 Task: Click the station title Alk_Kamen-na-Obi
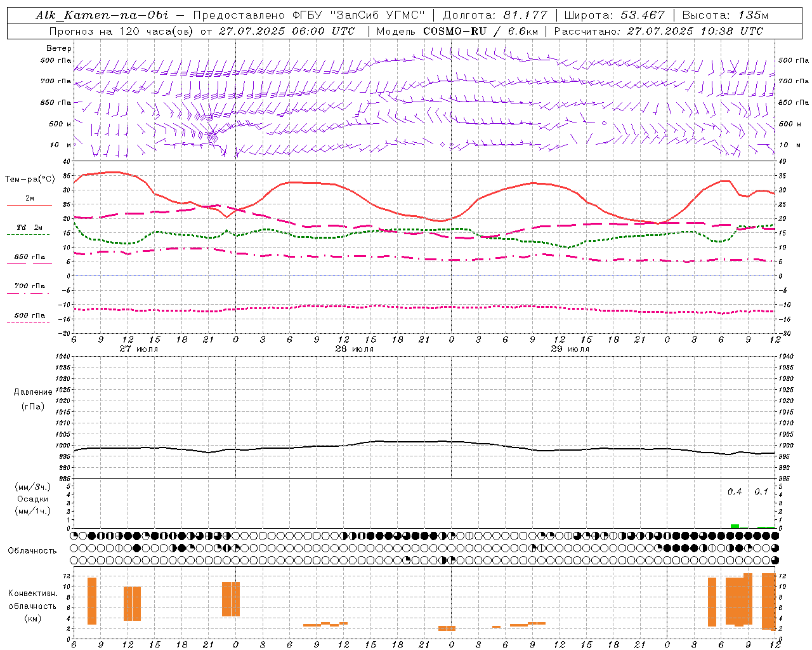coord(102,15)
